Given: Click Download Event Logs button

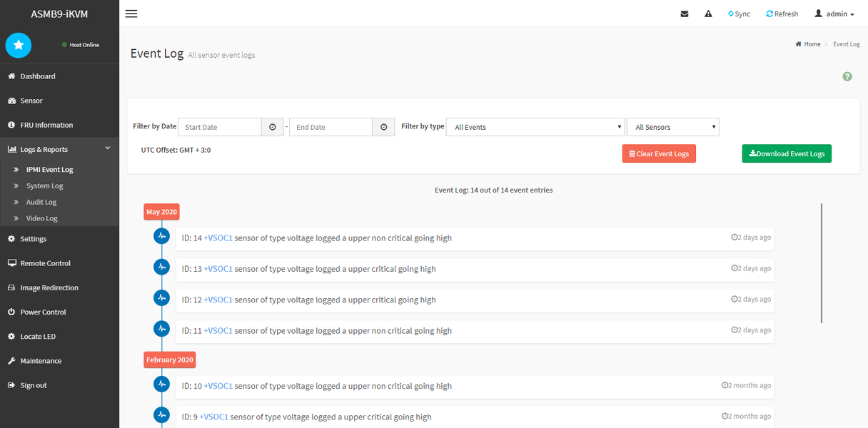Looking at the screenshot, I should pyautogui.click(x=787, y=153).
